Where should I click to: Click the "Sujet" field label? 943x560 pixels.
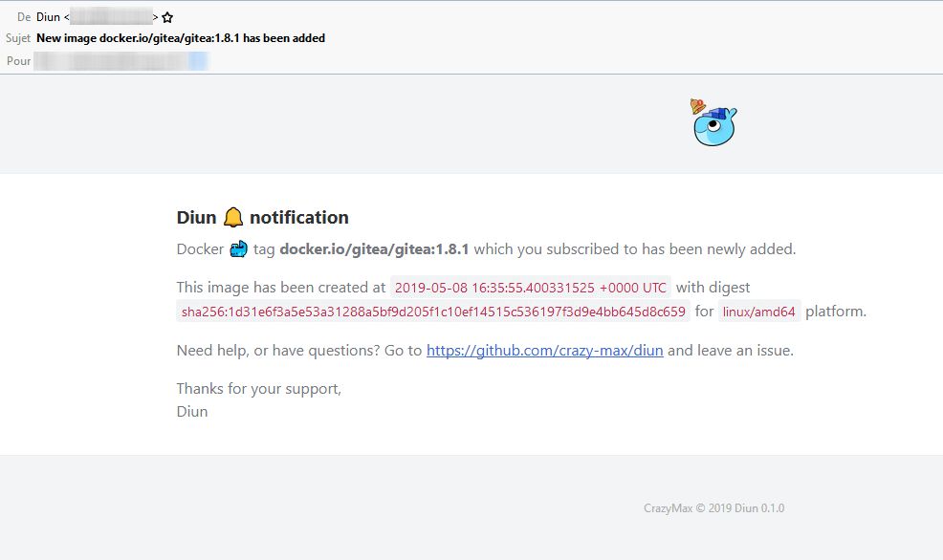pyautogui.click(x=18, y=38)
